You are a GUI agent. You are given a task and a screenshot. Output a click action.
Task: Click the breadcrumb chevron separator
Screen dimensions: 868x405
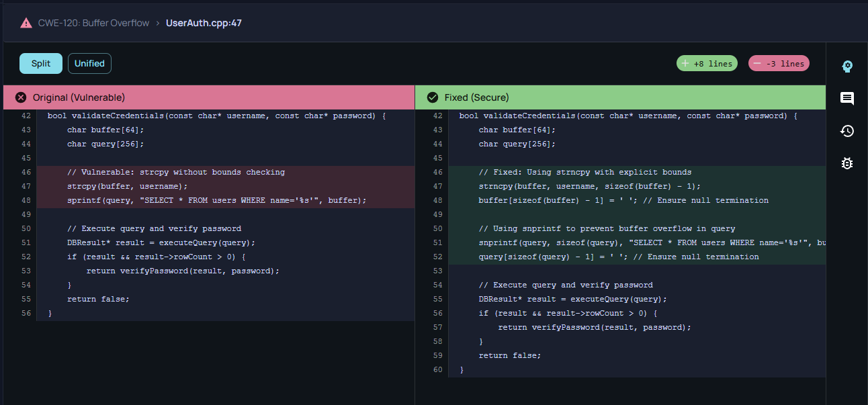point(158,23)
